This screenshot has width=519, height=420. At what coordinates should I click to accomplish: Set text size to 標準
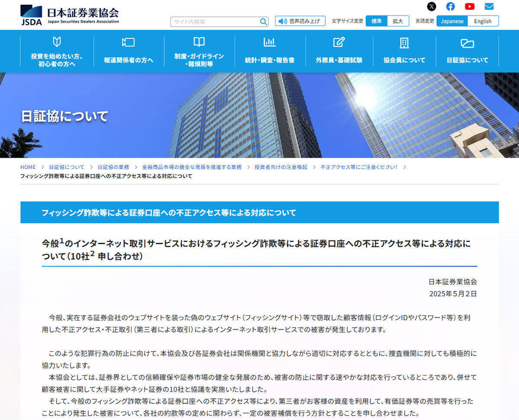[376, 21]
